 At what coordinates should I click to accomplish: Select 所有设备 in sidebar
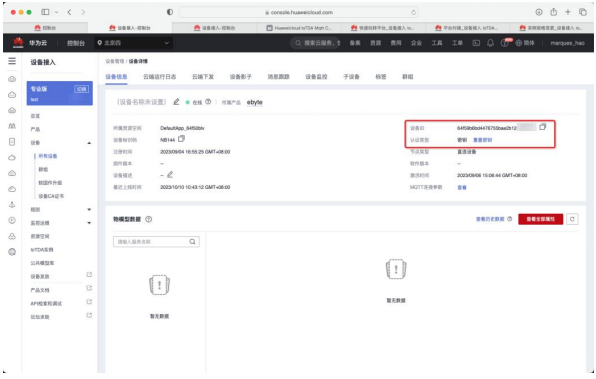point(48,156)
